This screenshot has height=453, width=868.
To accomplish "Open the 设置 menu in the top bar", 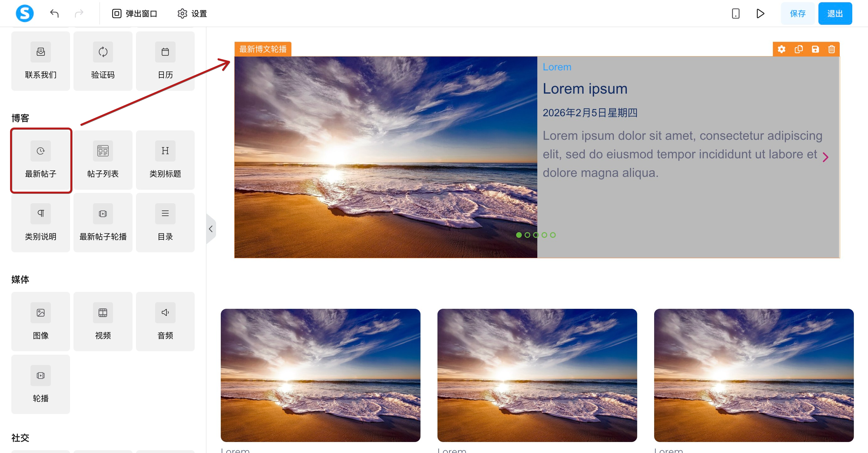I will [192, 14].
